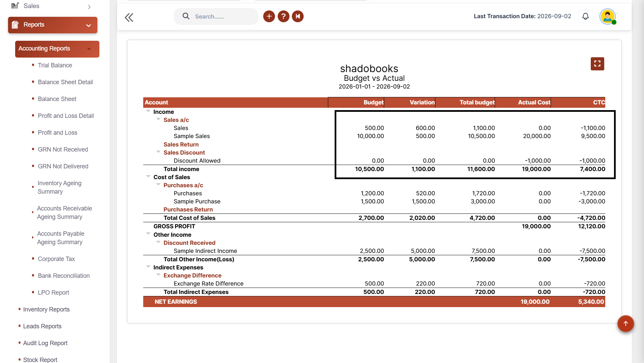Open Accounts Receivable Ageing Summary
Viewport: 644px width, 363px height.
coord(64,212)
